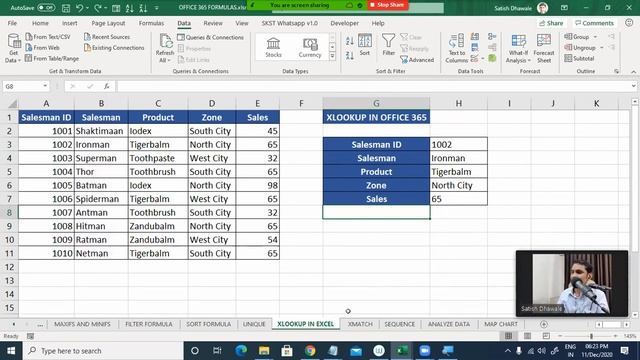Expand the Name Box dropdown
640x360 pixels.
[x=45, y=86]
